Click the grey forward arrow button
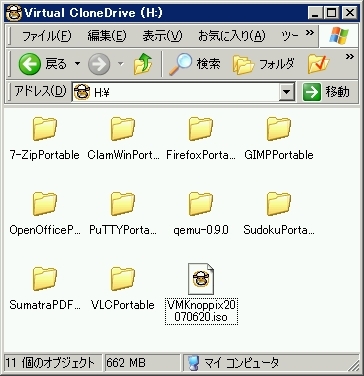 [99, 64]
